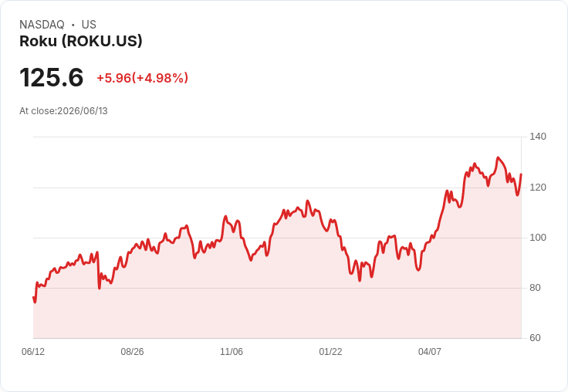Click the 100 y-axis label
568x392 pixels.
click(x=538, y=238)
